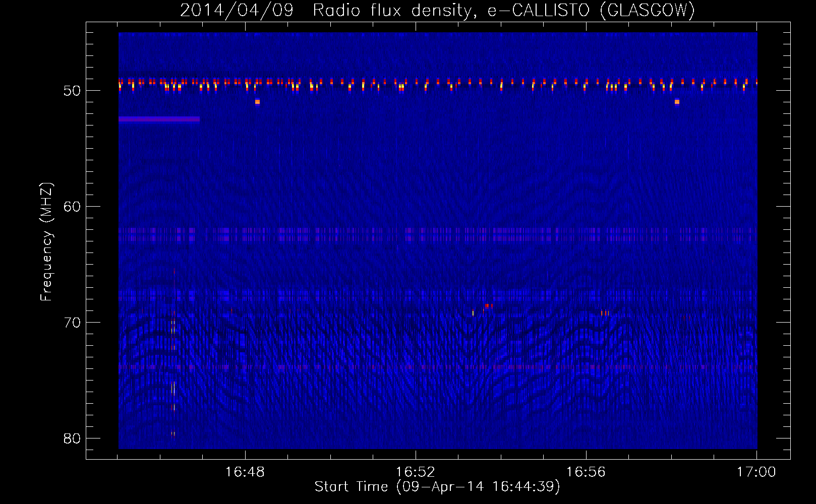Click the plot title "2014/04/09 Radio flux density, e-CALLISTO (GLASGOW)"
This screenshot has height=504, width=816.
(437, 10)
